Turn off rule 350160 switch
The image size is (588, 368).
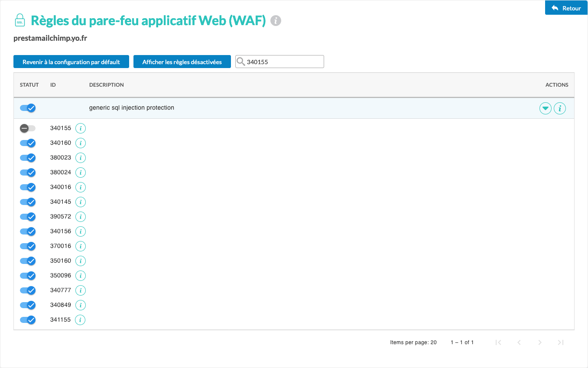[28, 261]
